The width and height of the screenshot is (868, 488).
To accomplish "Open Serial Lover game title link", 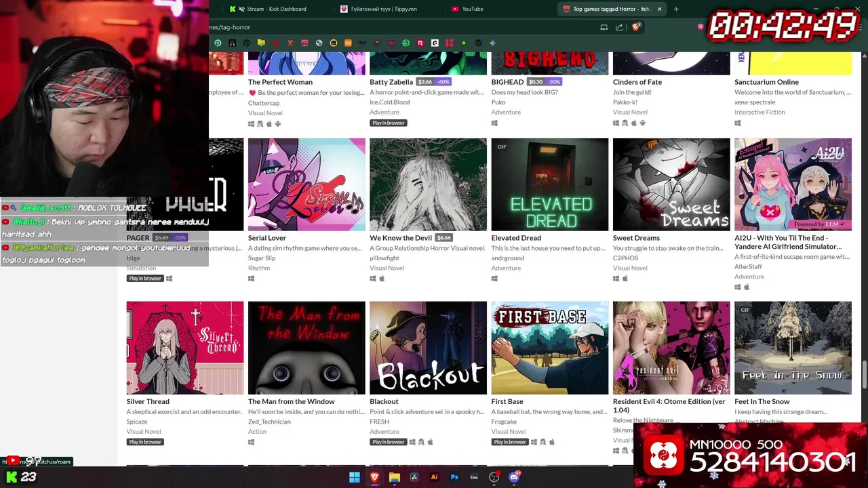I will [x=267, y=238].
